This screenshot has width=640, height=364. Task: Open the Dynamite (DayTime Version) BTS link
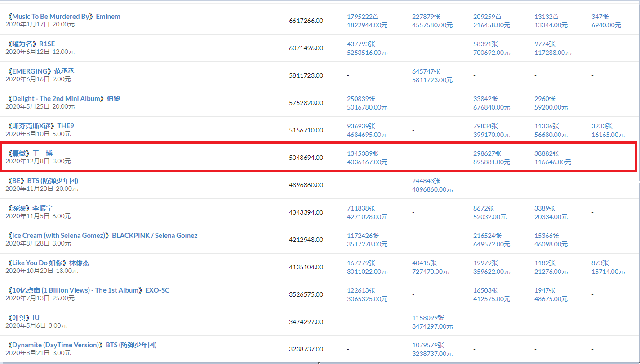point(82,345)
